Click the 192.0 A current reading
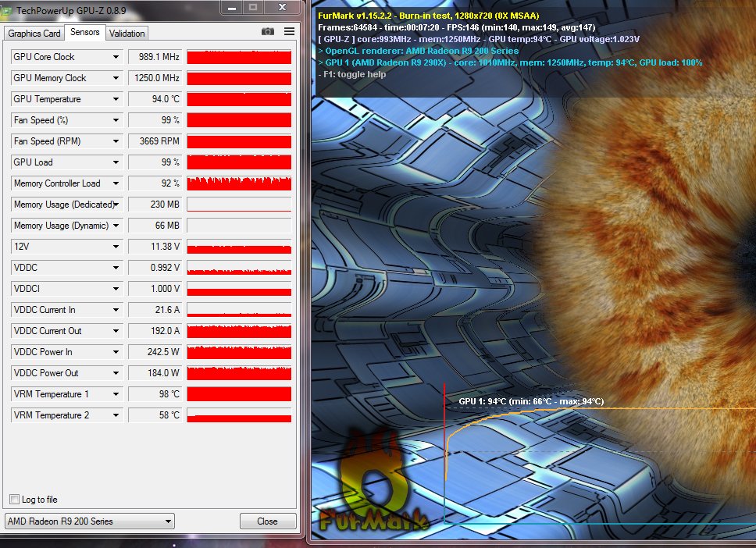Image resolution: width=756 pixels, height=548 pixels. (155, 331)
